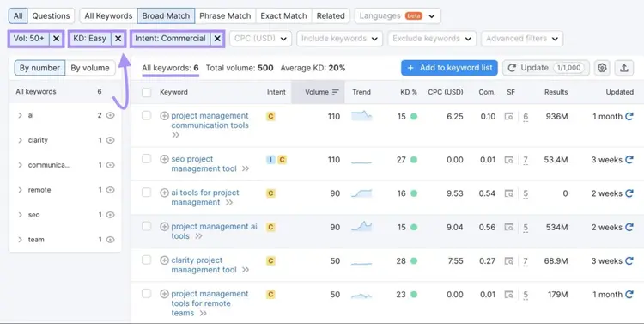Toggle the eye icon for the ai group
Viewport: 644px width, 324px height.
click(x=110, y=115)
